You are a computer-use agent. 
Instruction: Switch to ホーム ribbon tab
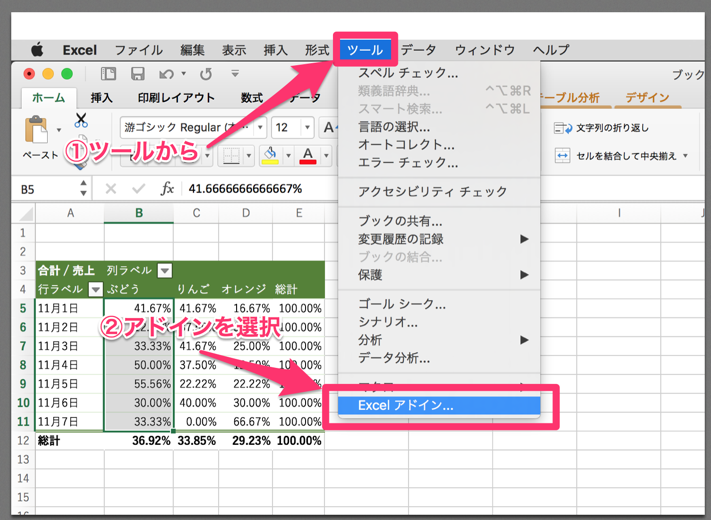[x=49, y=97]
